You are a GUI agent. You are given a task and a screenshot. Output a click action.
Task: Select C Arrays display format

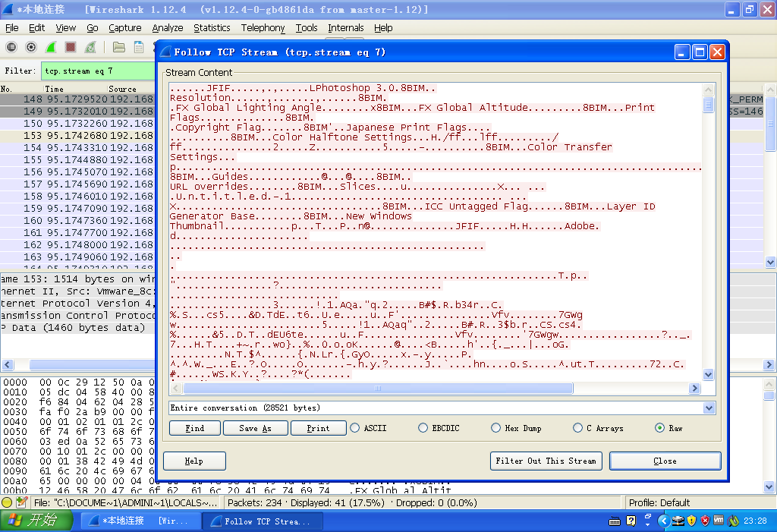click(577, 428)
